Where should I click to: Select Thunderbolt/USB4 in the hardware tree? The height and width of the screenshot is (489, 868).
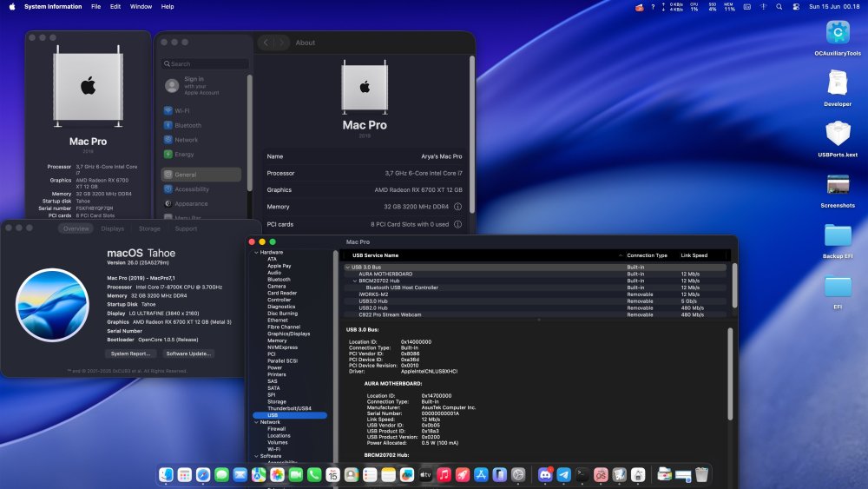[x=289, y=409]
